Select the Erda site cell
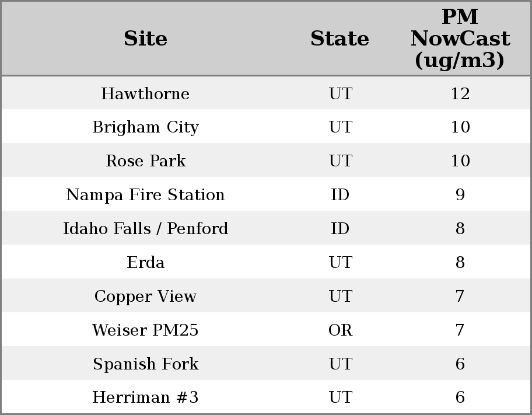 145,263
